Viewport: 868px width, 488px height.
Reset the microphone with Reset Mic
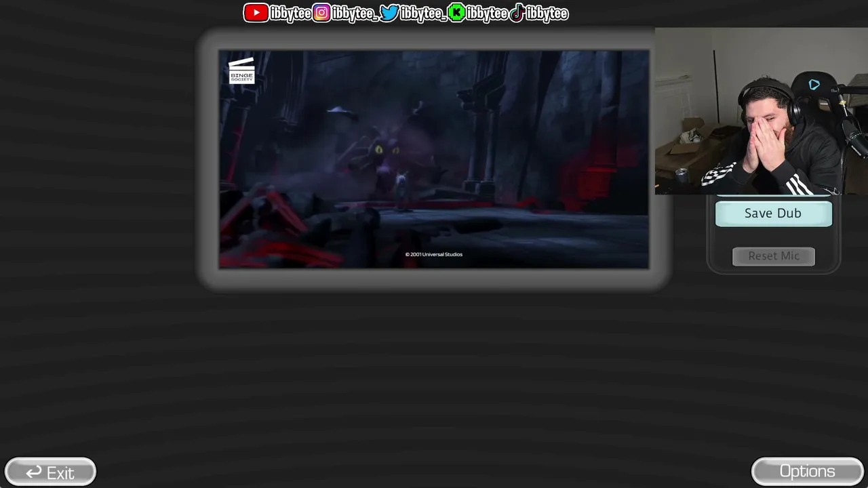(774, 256)
